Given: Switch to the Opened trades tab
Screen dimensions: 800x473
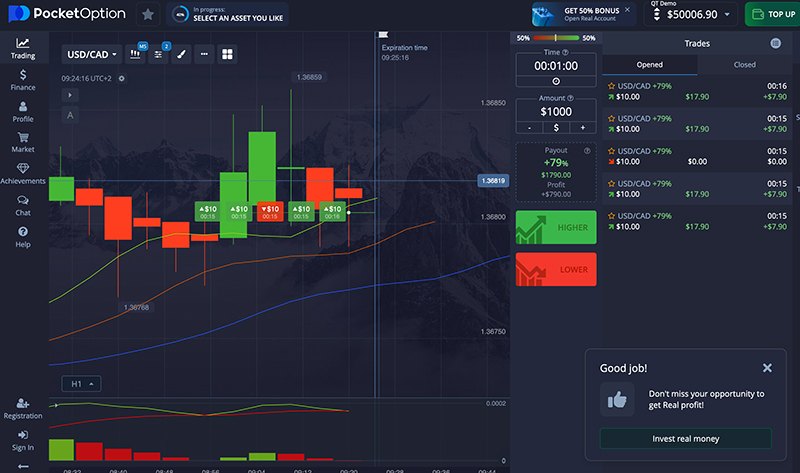Looking at the screenshot, I should coord(649,65).
